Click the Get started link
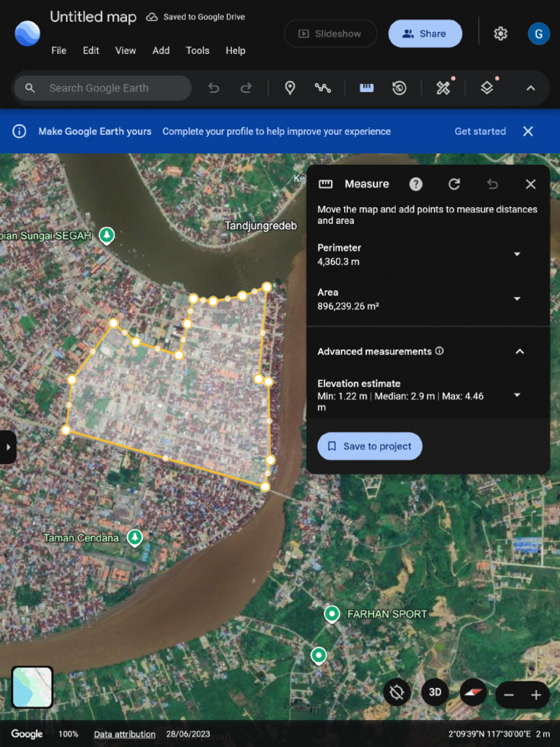560x747 pixels. 480,131
